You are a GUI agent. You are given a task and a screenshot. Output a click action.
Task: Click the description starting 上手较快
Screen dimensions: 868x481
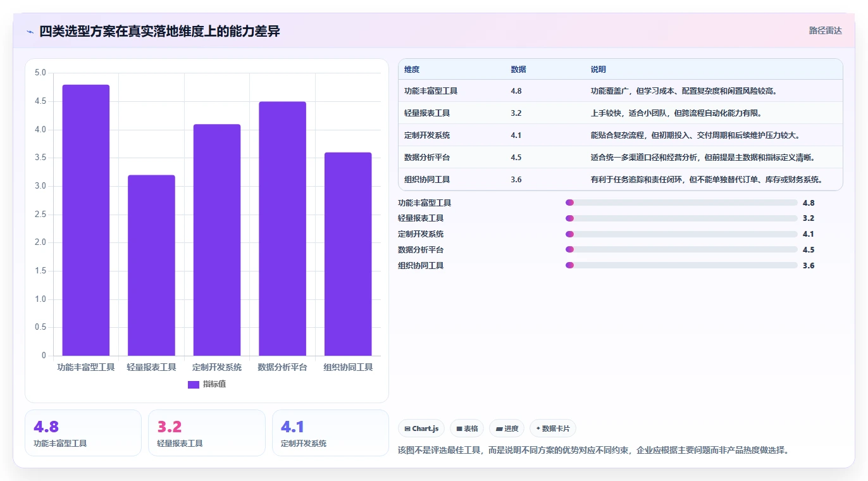click(x=676, y=113)
